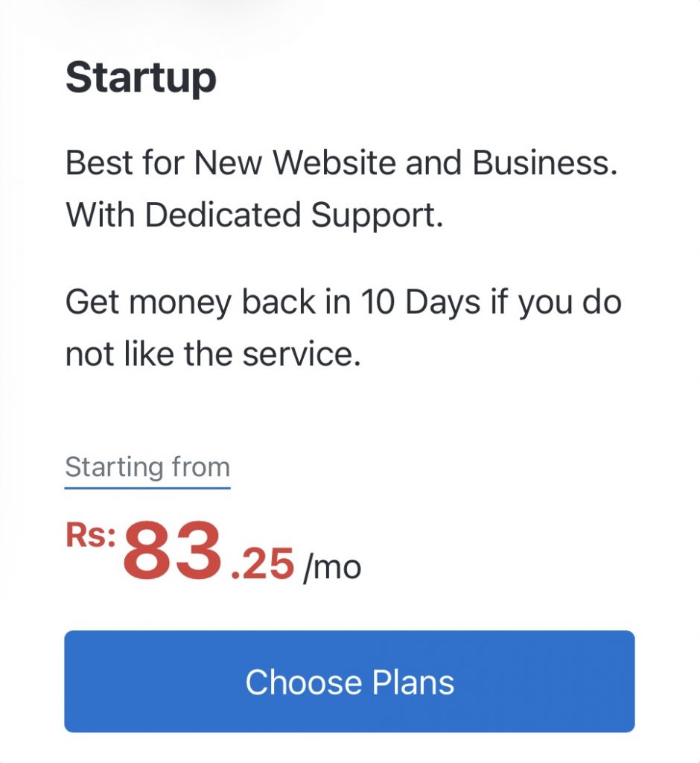Screen dimensions: 700x763
Task: Click the word Choose on blue button
Action: point(304,683)
